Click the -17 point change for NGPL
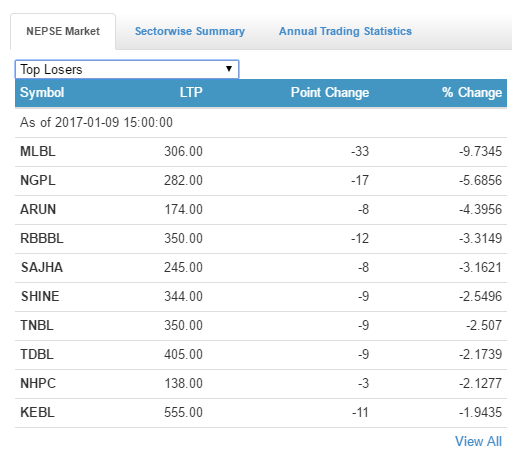Viewport: 518px width, 475px height. click(x=360, y=180)
